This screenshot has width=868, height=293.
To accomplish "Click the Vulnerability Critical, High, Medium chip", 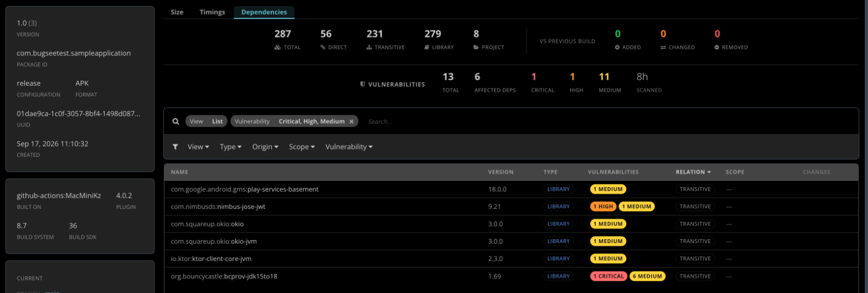I will [x=294, y=121].
